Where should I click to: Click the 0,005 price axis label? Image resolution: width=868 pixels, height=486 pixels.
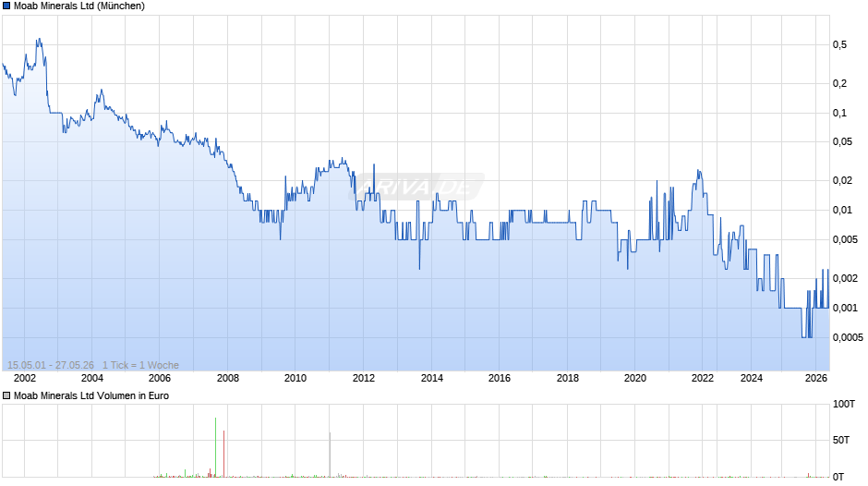click(845, 239)
